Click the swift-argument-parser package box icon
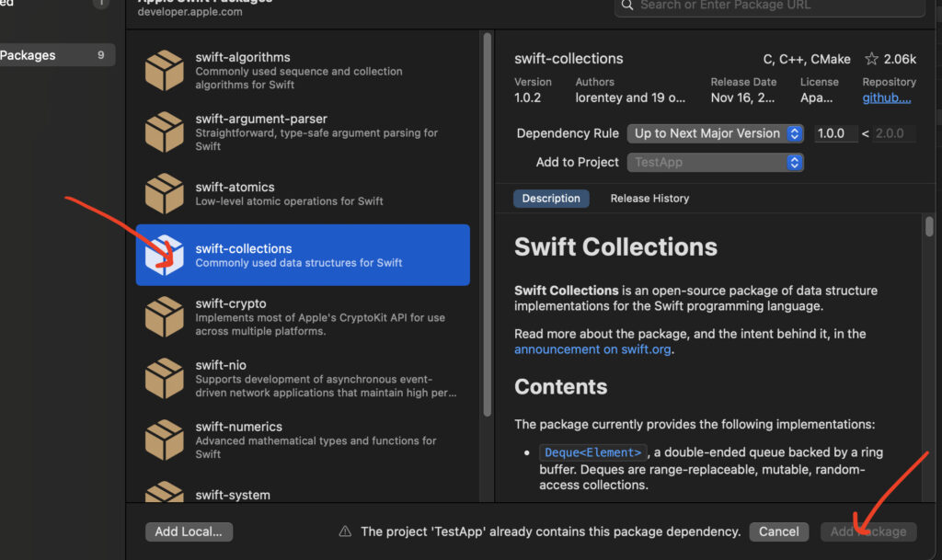The width and height of the screenshot is (942, 560). (164, 132)
